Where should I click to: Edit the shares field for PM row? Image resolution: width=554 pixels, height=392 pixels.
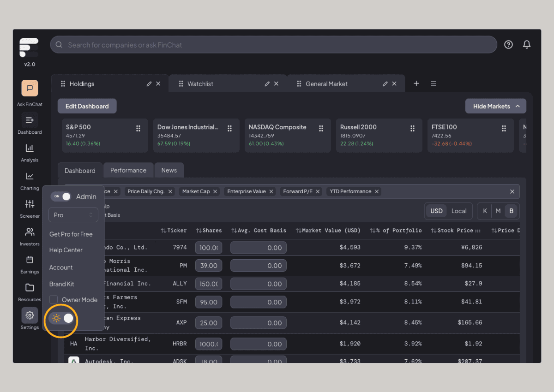[209, 266]
